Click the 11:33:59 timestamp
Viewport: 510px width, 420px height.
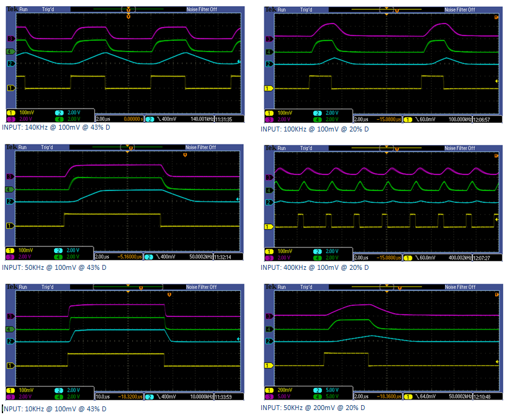click(x=223, y=397)
